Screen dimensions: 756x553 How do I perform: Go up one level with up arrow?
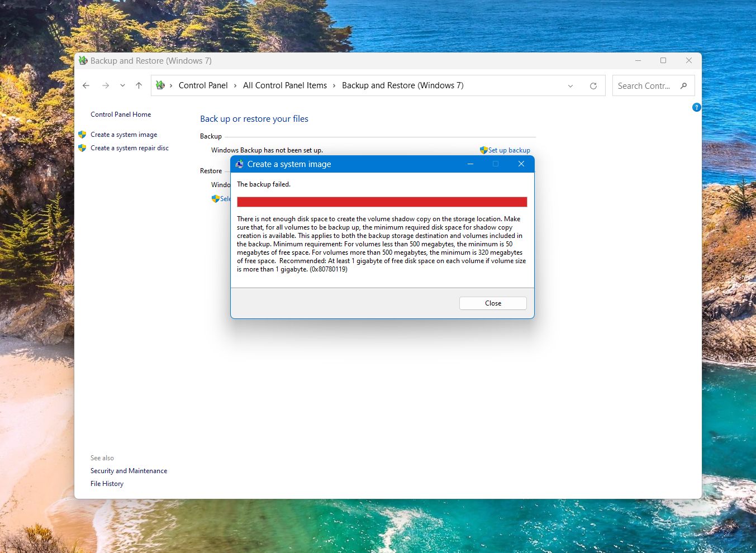pyautogui.click(x=139, y=85)
